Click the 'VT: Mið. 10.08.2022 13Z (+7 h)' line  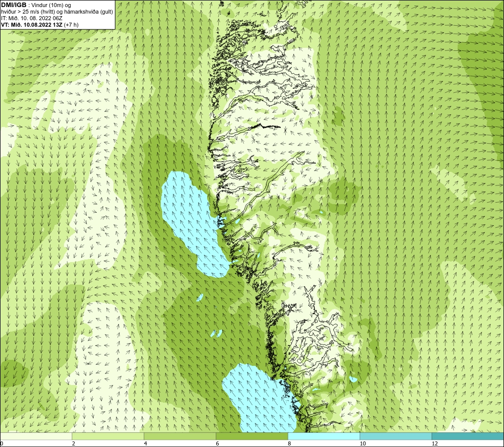pos(39,25)
